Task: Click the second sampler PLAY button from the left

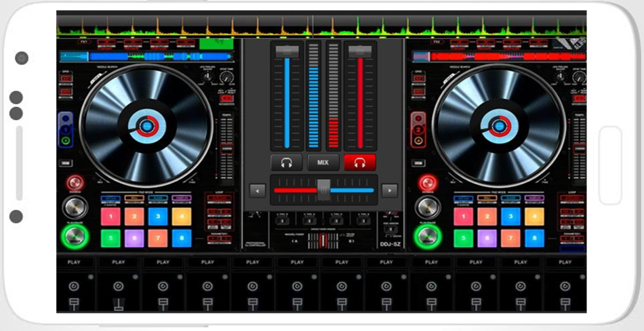Action: point(119,262)
